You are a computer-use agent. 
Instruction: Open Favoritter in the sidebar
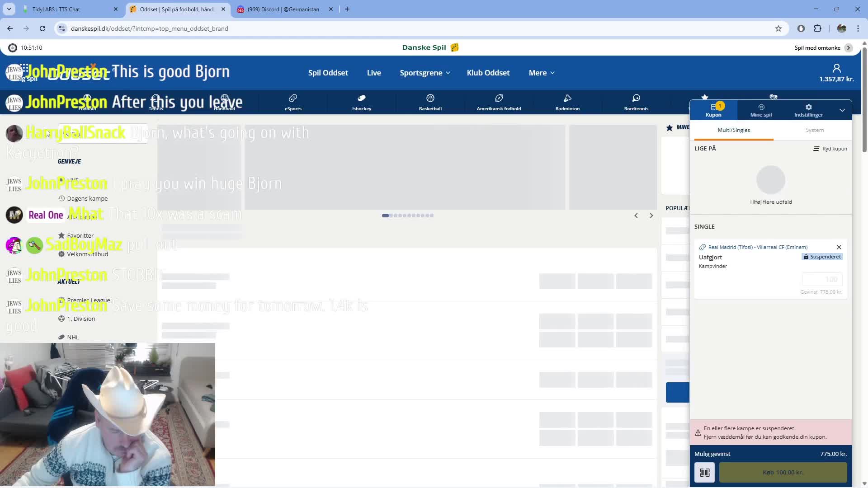(x=76, y=235)
